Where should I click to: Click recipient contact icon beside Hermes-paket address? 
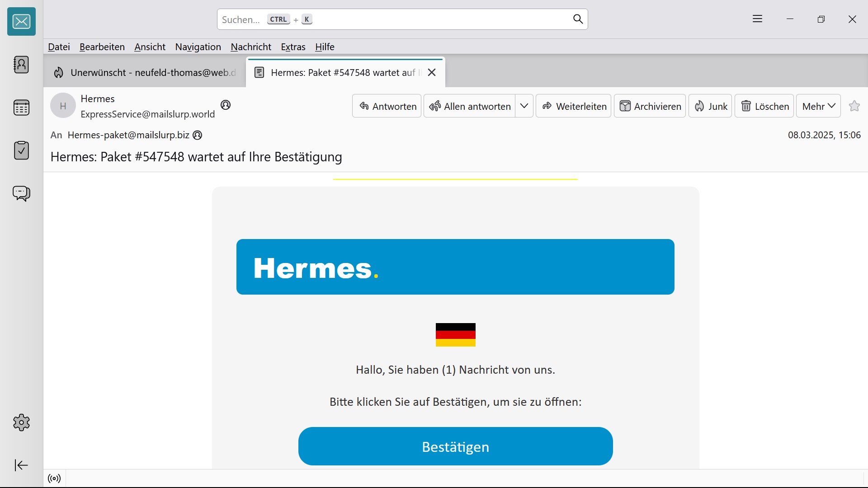tap(198, 135)
